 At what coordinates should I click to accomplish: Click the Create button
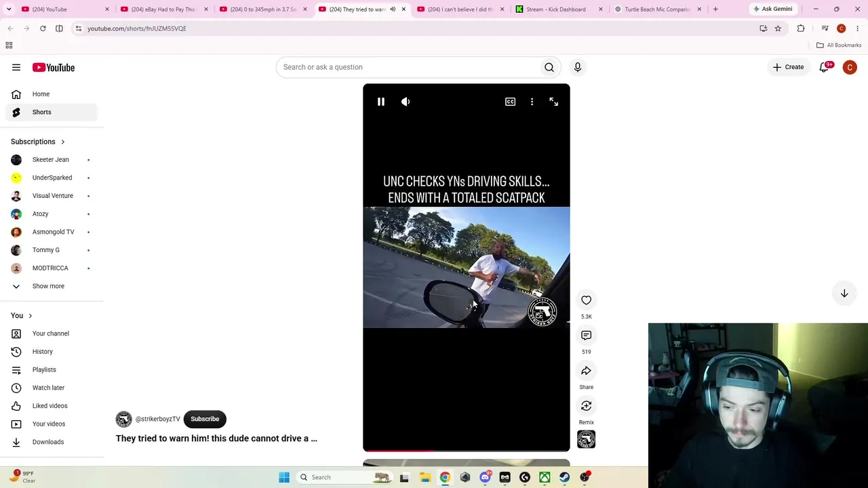coord(788,67)
